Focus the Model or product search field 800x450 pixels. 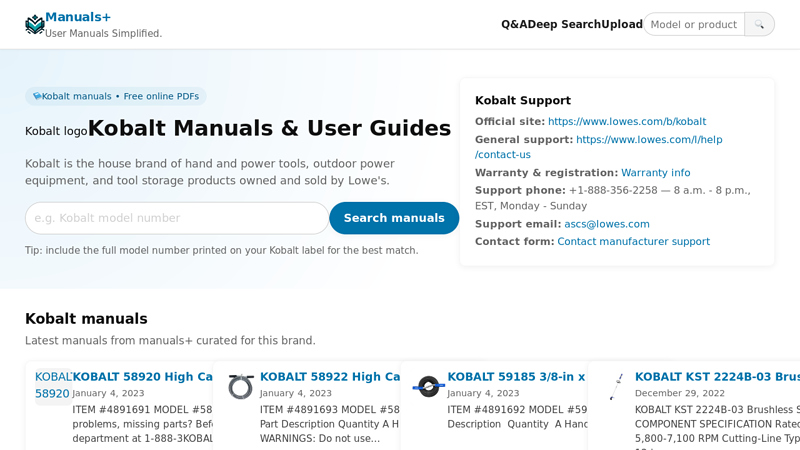tap(694, 24)
